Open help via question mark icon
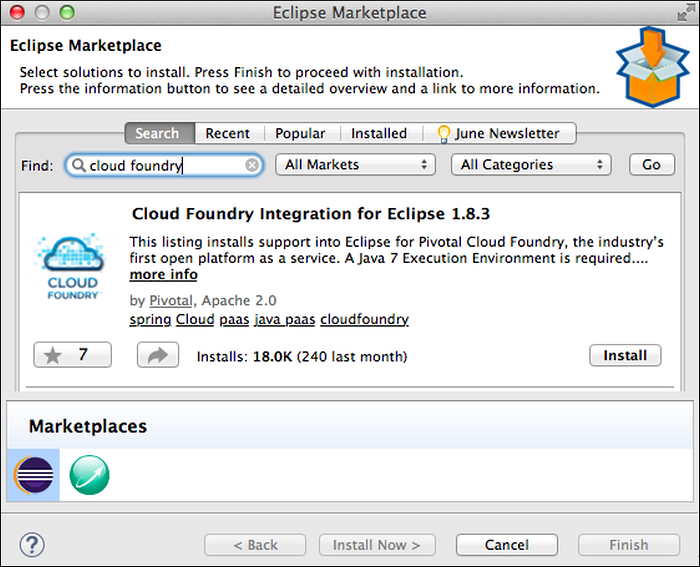Viewport: 700px width, 567px height. (x=32, y=545)
